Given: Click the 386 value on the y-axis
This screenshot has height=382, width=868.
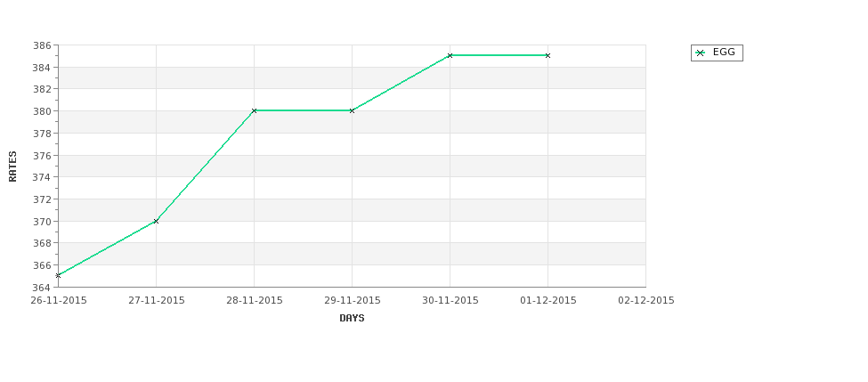Looking at the screenshot, I should pyautogui.click(x=44, y=45).
